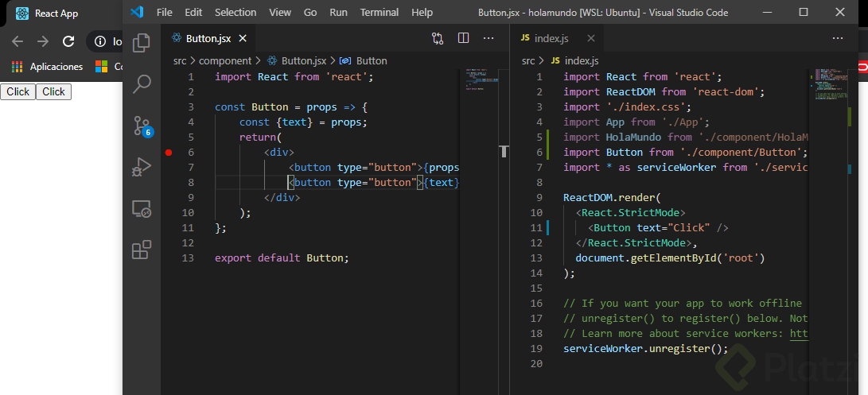Open the Explorer view in activity bar

[x=142, y=43]
